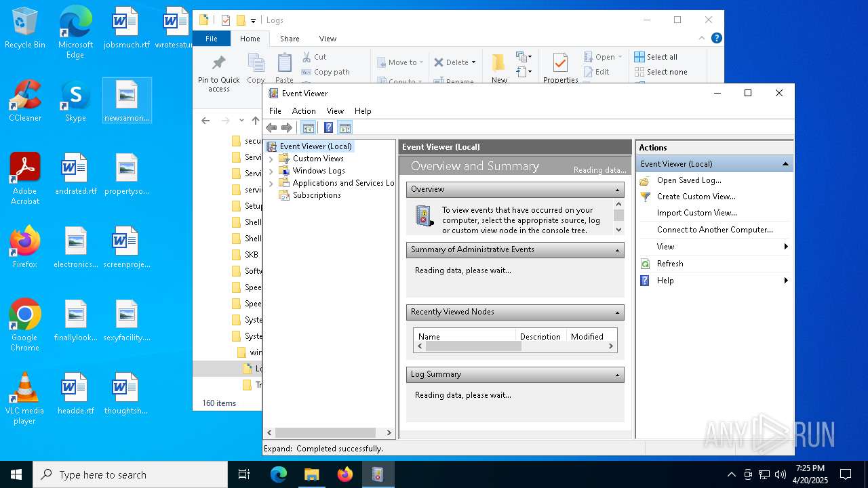Collapse the Log Summary section
Image resolution: width=868 pixels, height=488 pixels.
(x=617, y=375)
